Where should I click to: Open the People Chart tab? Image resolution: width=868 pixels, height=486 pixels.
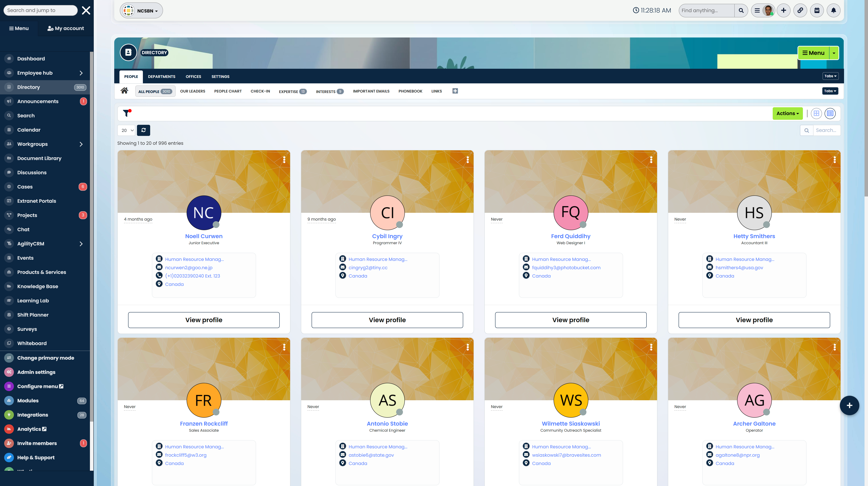pyautogui.click(x=228, y=91)
